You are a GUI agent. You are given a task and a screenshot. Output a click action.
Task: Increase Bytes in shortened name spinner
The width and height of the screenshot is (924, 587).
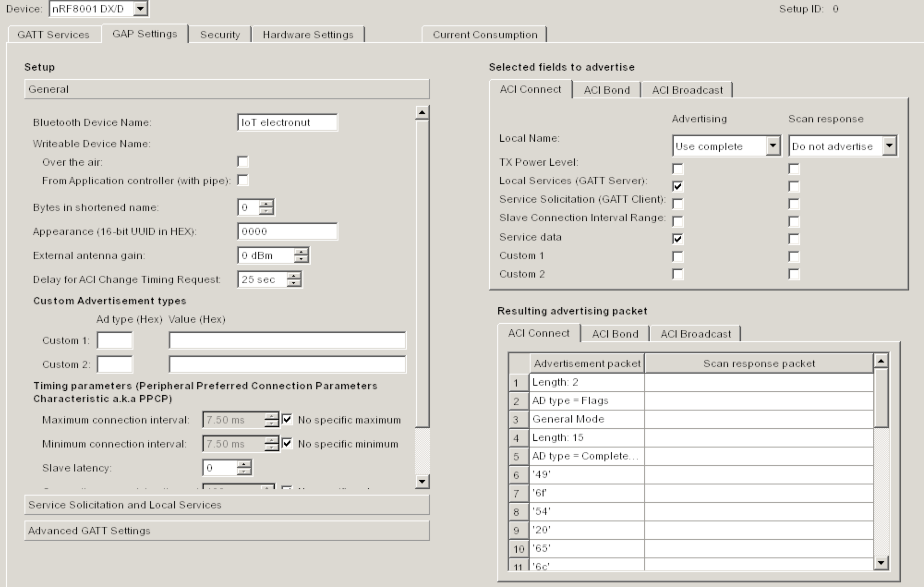[266, 203]
